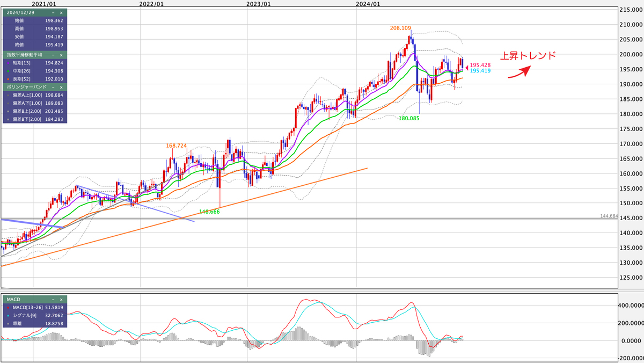The height and width of the screenshot is (363, 644).
Task: Close the 指数平滑移動平均 panel
Action: (61, 55)
